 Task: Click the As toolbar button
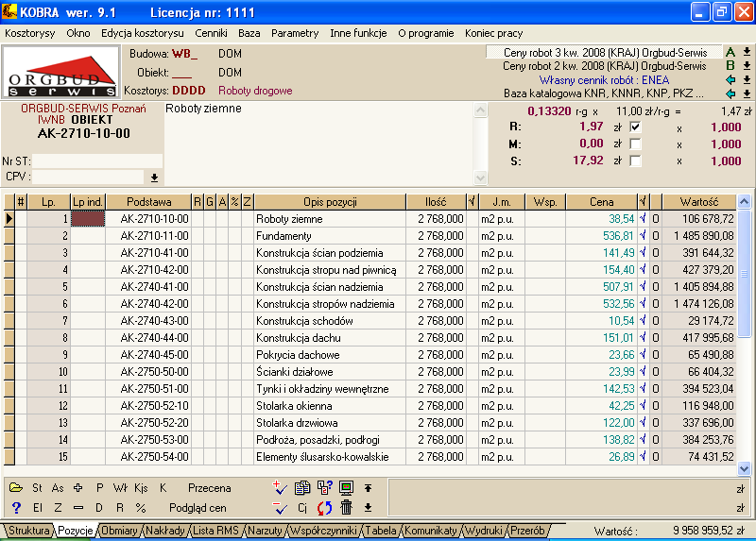coord(58,488)
